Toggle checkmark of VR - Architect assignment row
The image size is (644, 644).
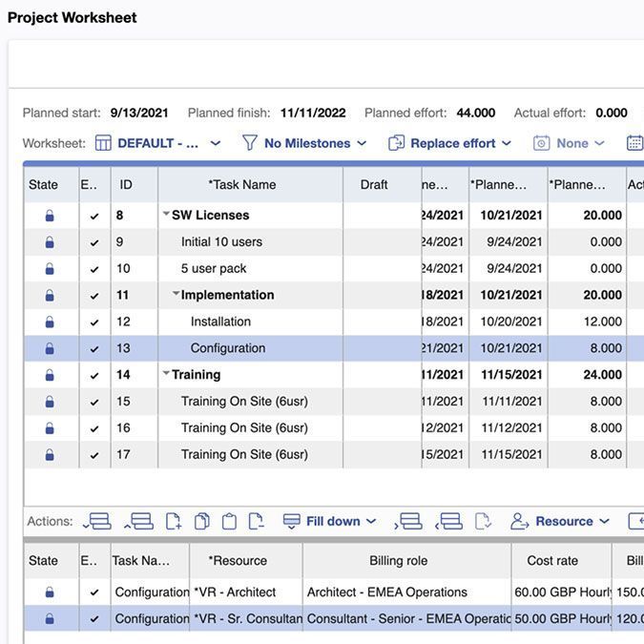coord(94,592)
